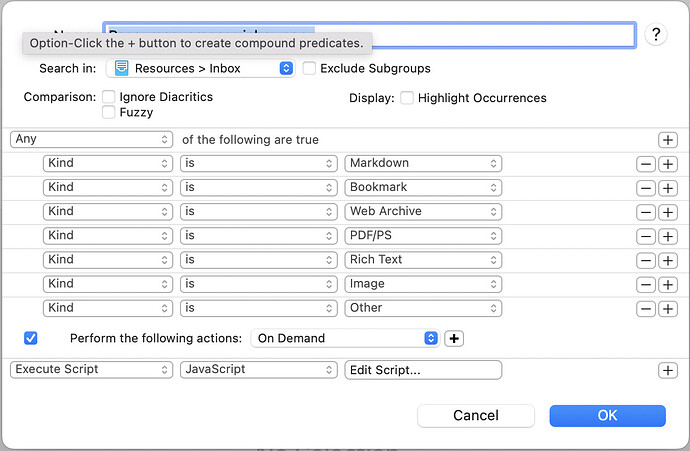This screenshot has height=451, width=690.
Task: Open the help question mark button
Action: 656,34
